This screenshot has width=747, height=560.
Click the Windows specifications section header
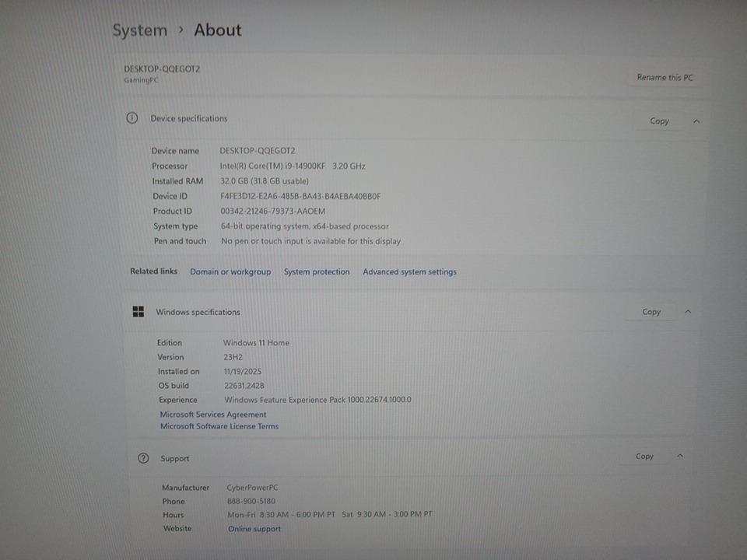[198, 312]
